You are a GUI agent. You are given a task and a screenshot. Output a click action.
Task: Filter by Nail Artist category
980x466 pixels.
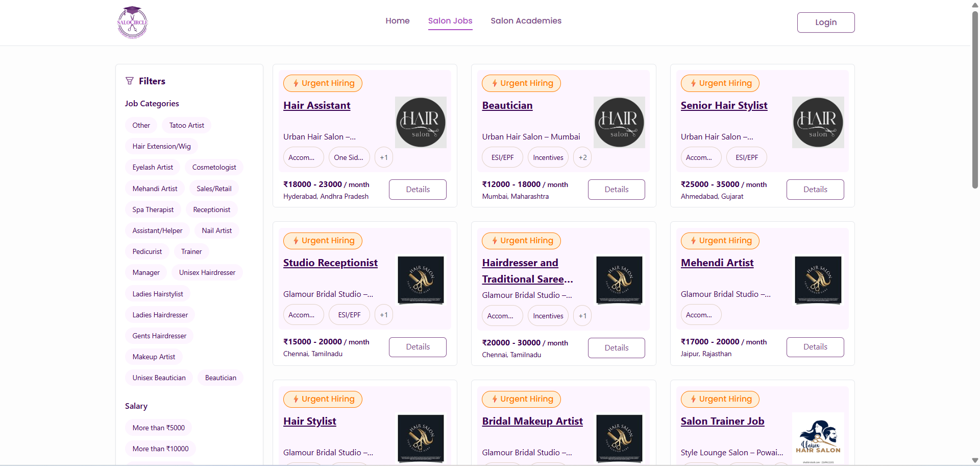(x=217, y=230)
